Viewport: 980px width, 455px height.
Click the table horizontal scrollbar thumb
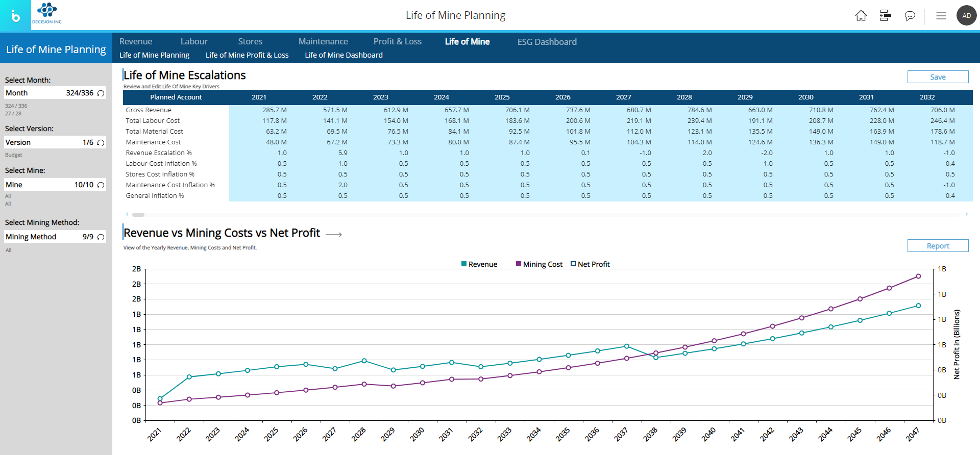point(138,215)
